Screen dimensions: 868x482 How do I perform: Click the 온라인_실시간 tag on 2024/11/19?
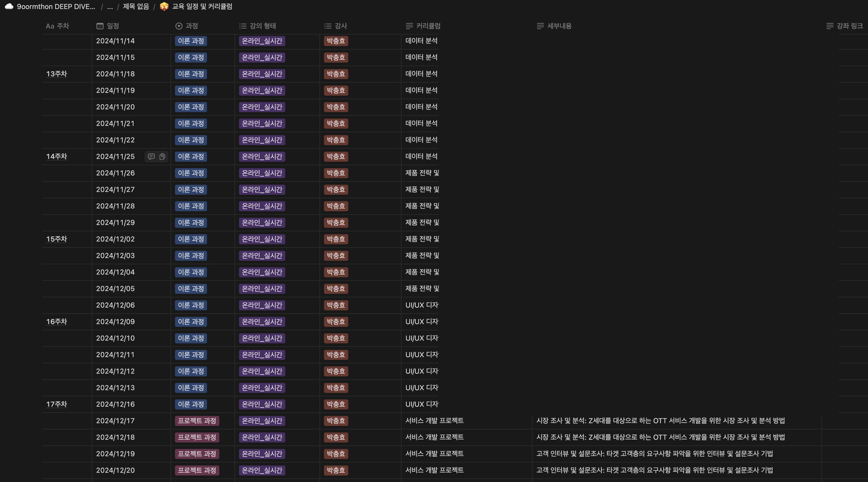[x=262, y=90]
